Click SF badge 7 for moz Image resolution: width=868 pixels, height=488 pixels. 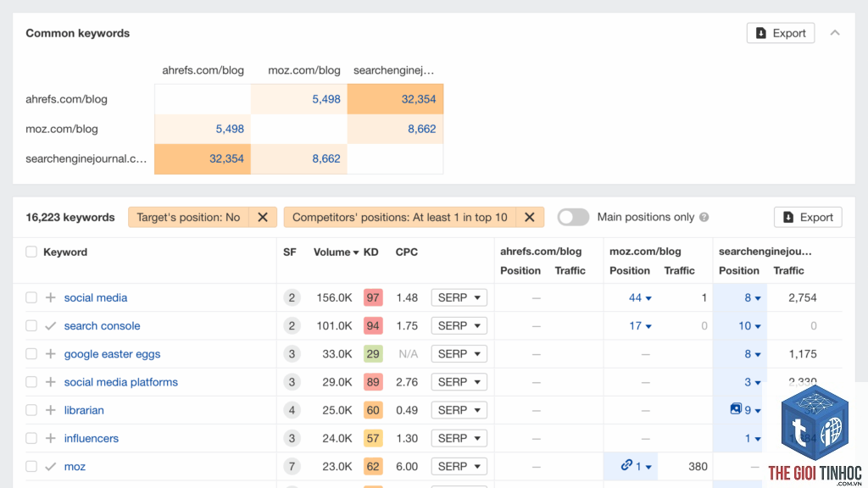292,467
